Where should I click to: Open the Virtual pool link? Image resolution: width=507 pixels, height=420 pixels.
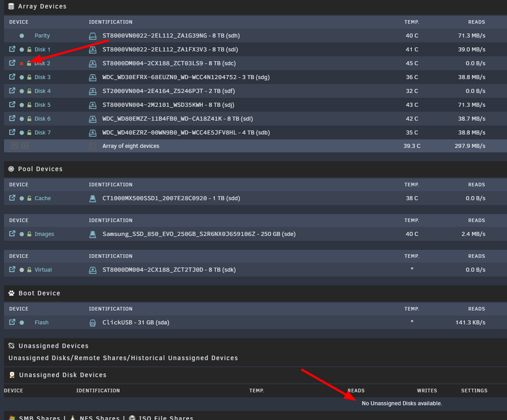point(43,270)
